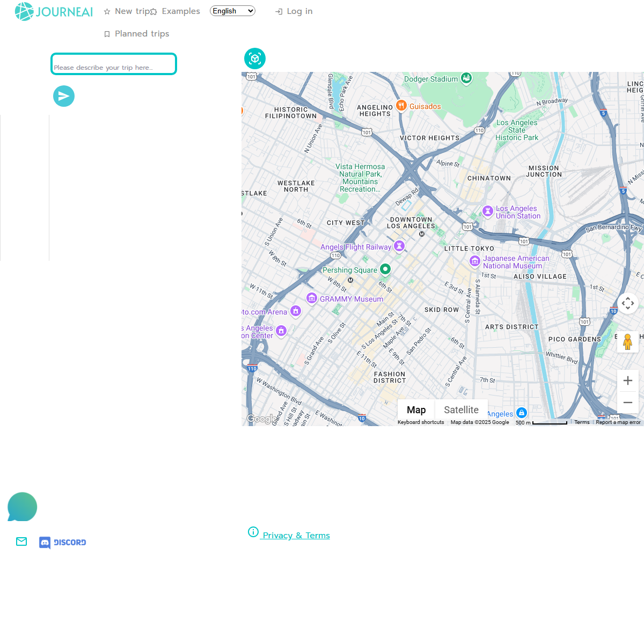Select the Pershing Square marker

pyautogui.click(x=385, y=269)
